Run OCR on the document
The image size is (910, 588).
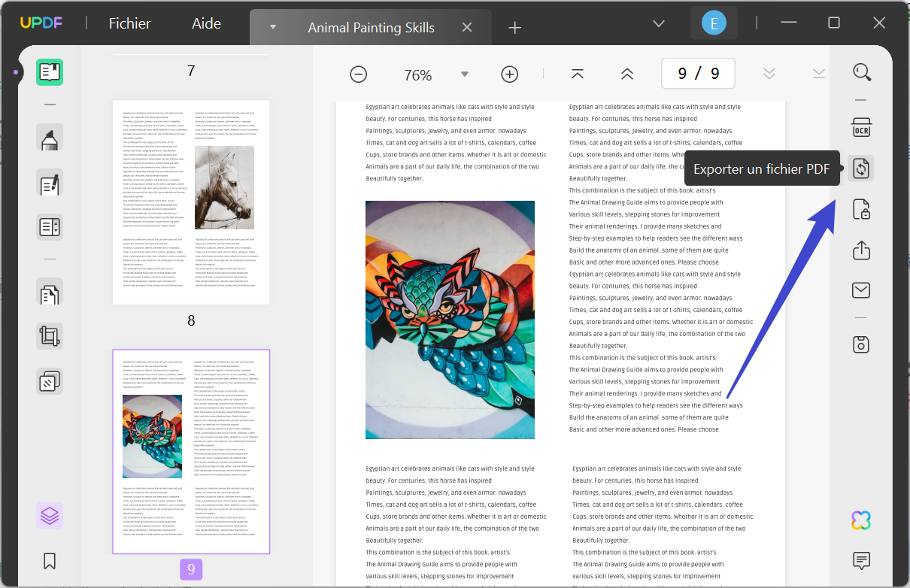point(861,127)
